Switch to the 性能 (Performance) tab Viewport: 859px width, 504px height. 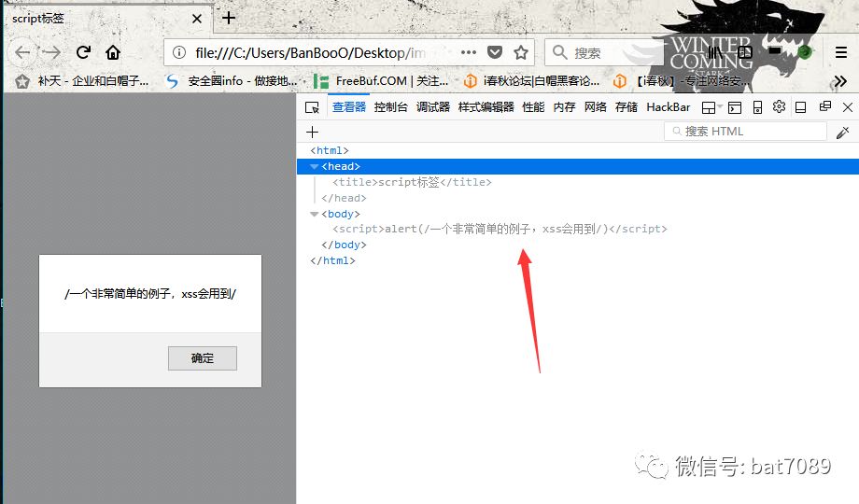click(x=533, y=106)
